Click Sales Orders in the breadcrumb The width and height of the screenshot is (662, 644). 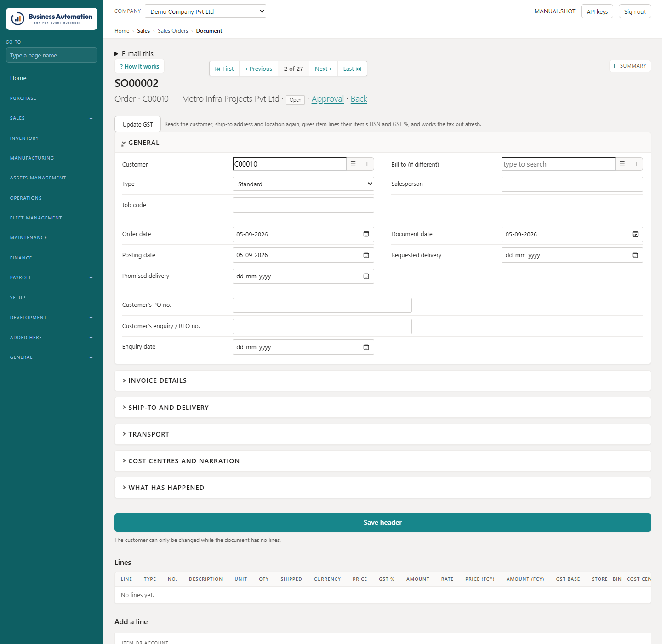pos(173,31)
